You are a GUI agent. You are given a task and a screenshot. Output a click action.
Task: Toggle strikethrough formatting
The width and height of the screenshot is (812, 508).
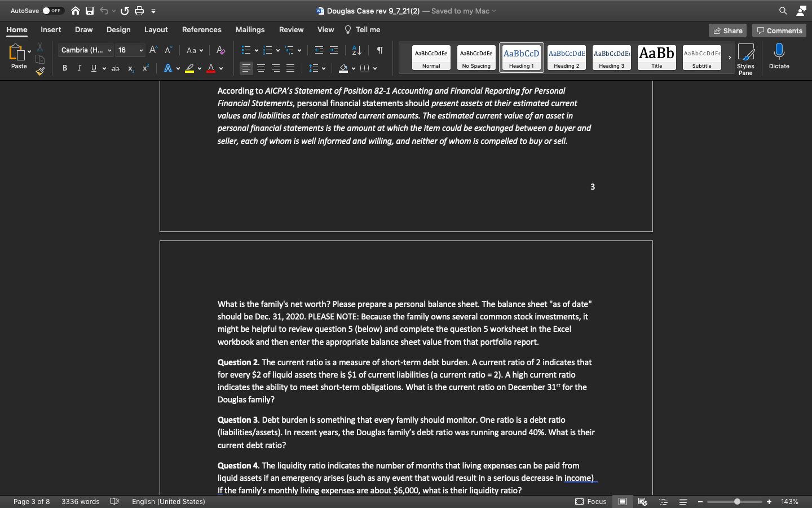(x=116, y=68)
